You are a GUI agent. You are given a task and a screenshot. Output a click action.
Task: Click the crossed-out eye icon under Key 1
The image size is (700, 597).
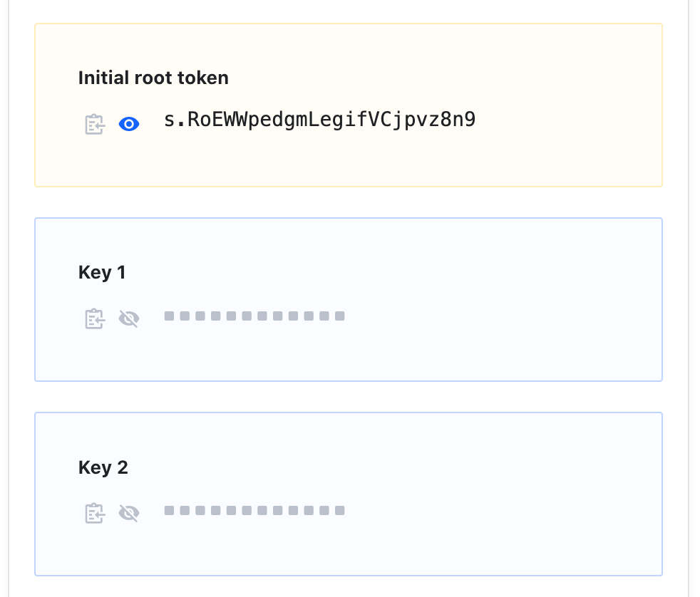[x=129, y=318]
